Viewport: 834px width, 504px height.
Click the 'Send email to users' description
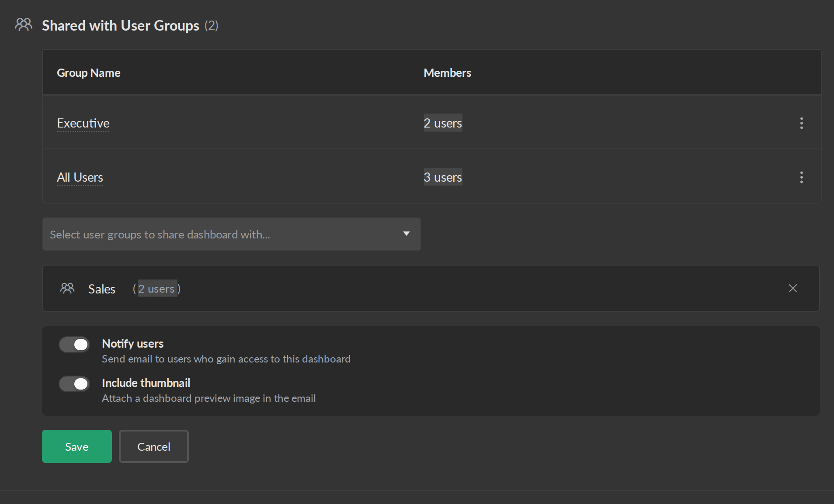pyautogui.click(x=226, y=359)
